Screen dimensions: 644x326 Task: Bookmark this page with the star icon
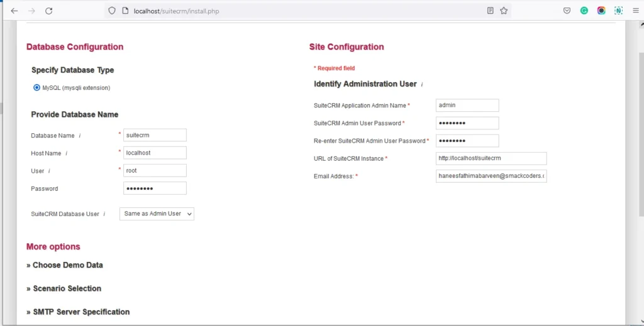pyautogui.click(x=504, y=11)
